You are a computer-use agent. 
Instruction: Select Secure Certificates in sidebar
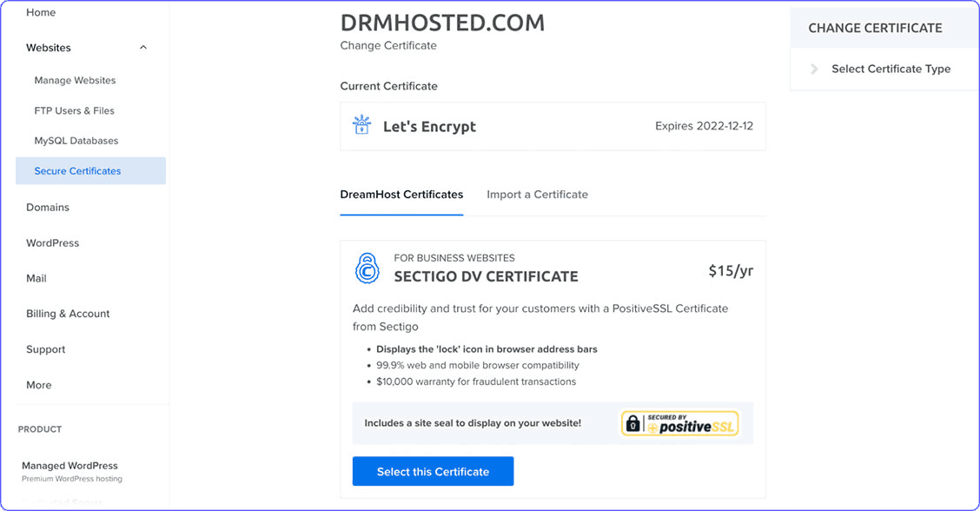coord(90,170)
